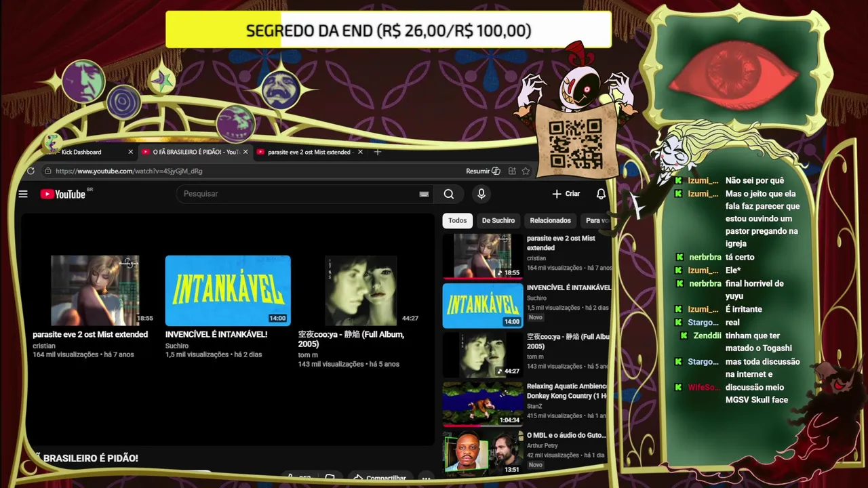Screen dimensions: 868x488
Task: Open sidebar INTANKÁVEL 14:00 thumbnail
Action: click(x=483, y=306)
